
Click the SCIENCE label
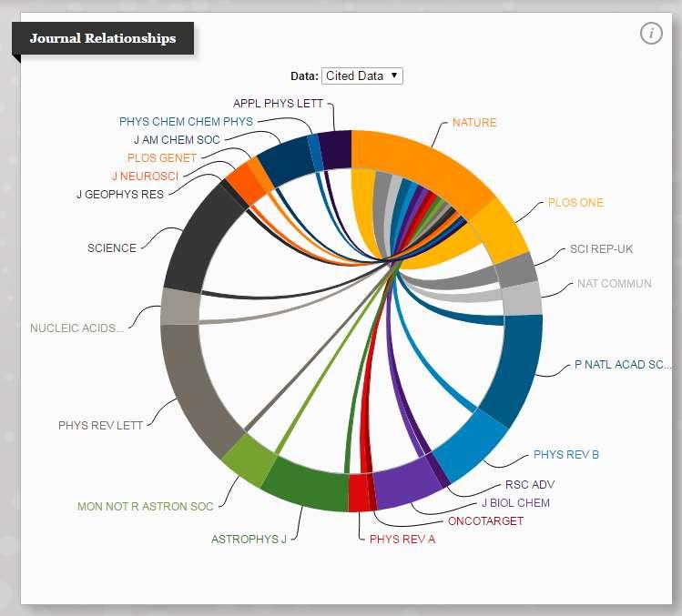(112, 248)
